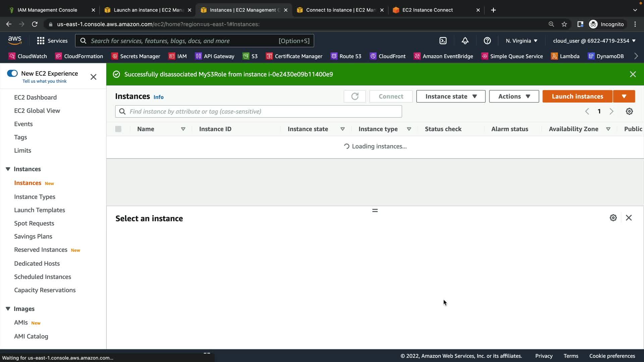Toggle the New EC2 Experience switch
The width and height of the screenshot is (644, 362).
pos(12,73)
